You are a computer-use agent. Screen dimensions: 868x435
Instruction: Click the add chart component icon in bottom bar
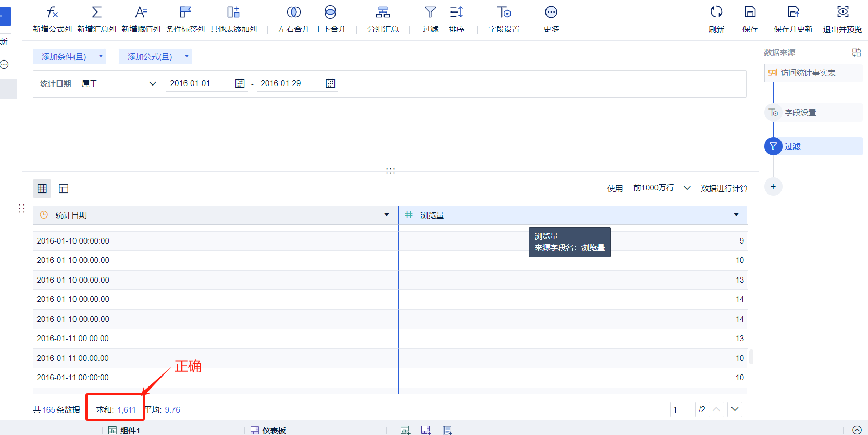click(405, 430)
